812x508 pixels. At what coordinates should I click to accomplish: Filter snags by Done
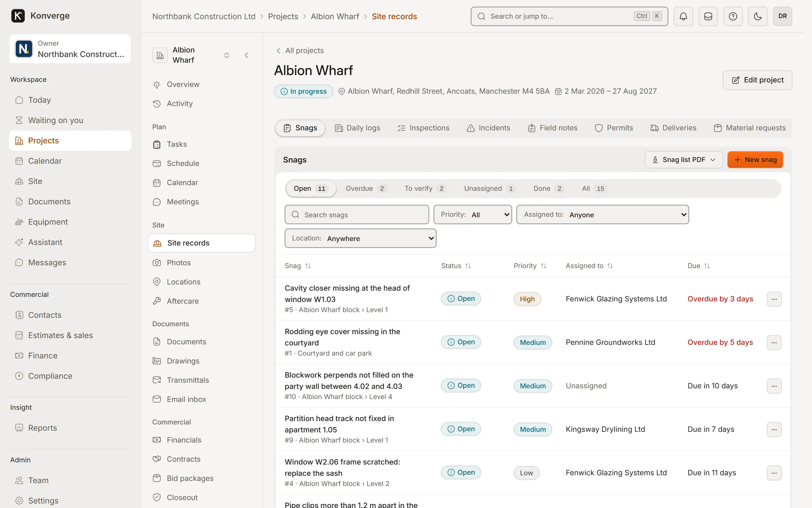[549, 189]
